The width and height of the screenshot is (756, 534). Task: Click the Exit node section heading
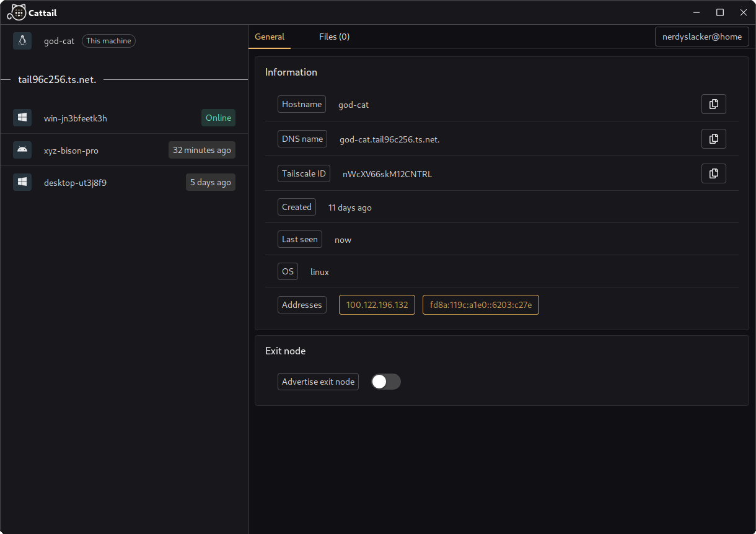click(x=286, y=351)
